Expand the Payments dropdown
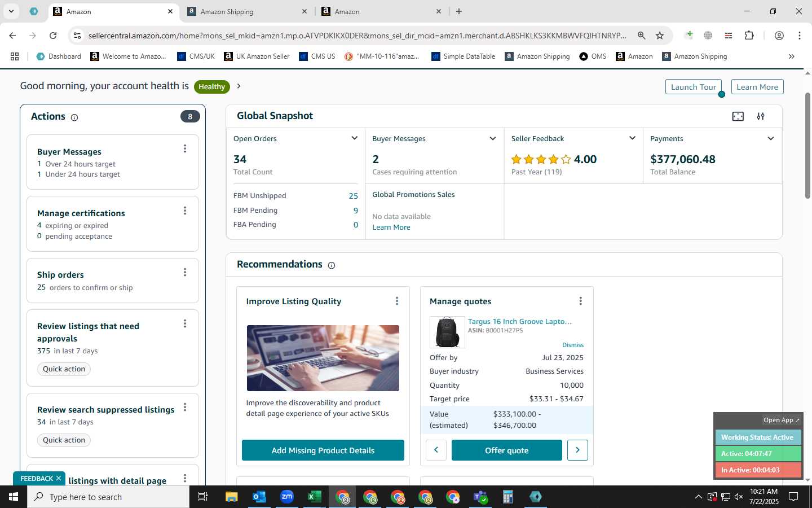The height and width of the screenshot is (508, 812). pyautogui.click(x=771, y=138)
